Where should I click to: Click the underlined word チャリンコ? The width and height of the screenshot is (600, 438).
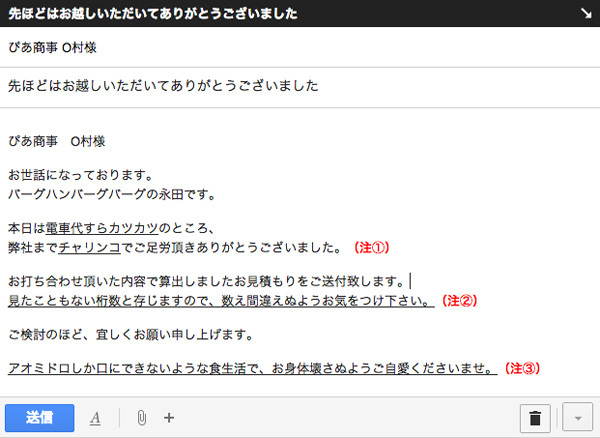point(90,246)
